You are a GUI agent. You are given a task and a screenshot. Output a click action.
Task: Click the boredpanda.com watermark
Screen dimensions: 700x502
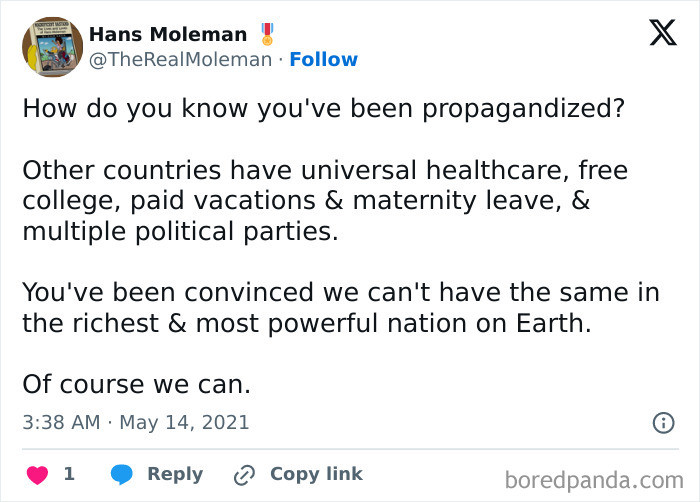[x=594, y=481]
